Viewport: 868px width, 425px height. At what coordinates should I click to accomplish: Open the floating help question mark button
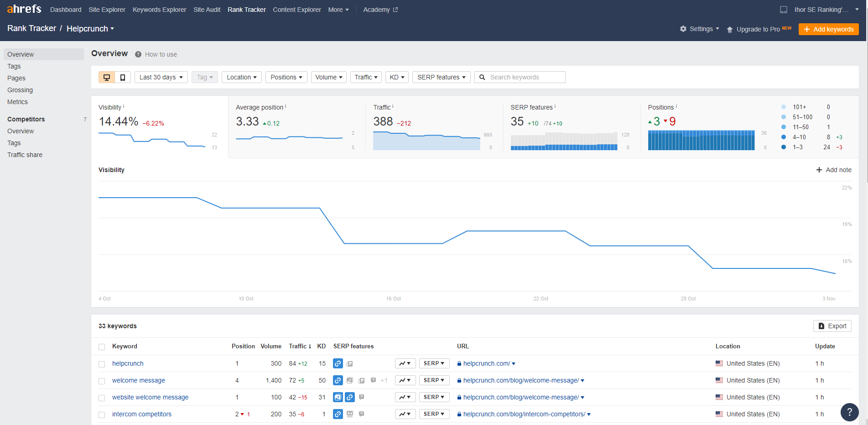[x=849, y=412]
